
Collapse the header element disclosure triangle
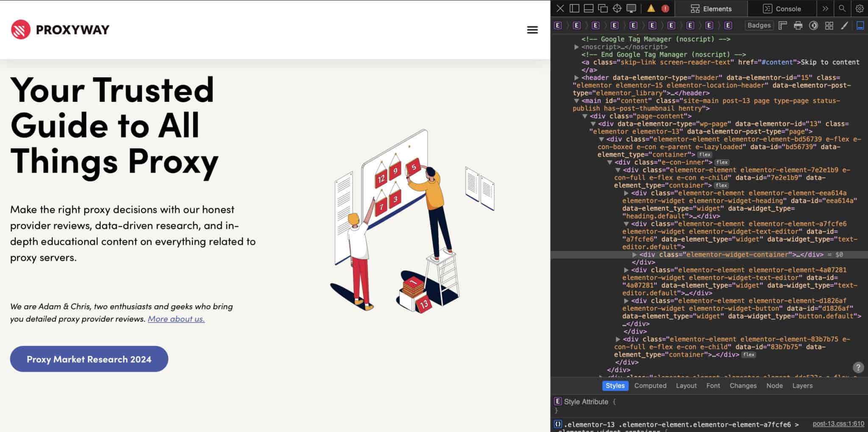[x=576, y=78]
